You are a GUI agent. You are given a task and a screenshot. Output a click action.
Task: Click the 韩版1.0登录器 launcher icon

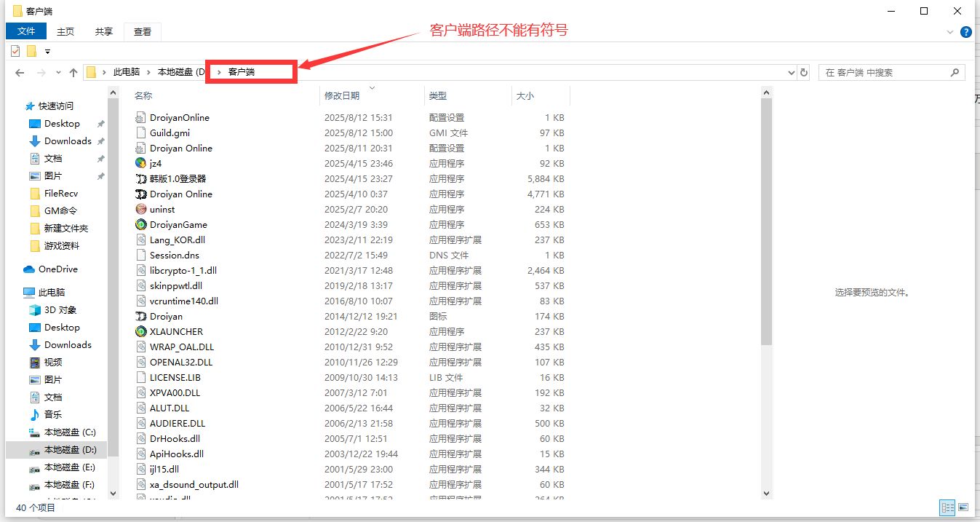tap(141, 178)
